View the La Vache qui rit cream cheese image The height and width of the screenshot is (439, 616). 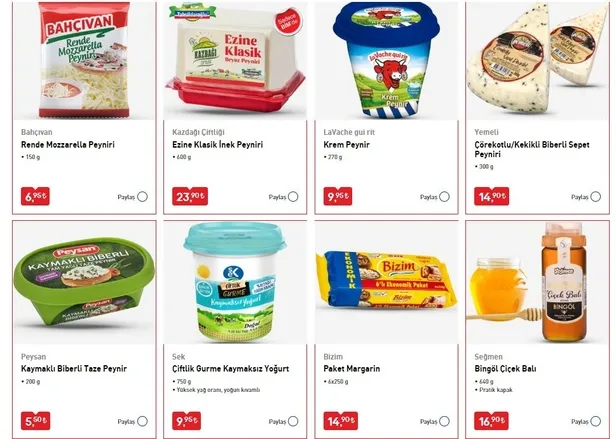pyautogui.click(x=387, y=60)
